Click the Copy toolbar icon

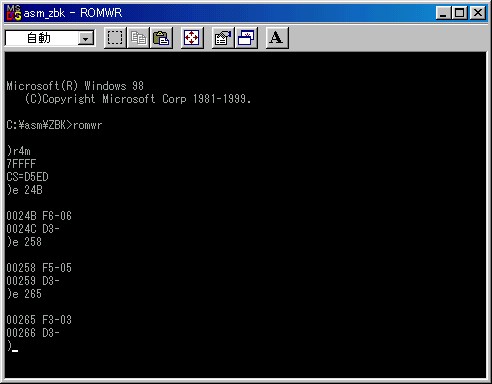tap(138, 38)
